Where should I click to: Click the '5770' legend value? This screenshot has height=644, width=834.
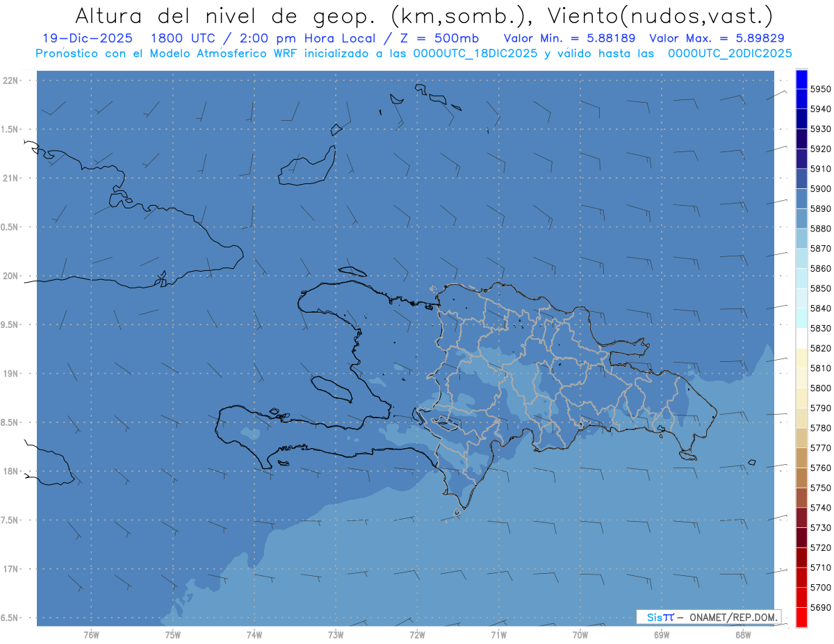pyautogui.click(x=820, y=448)
